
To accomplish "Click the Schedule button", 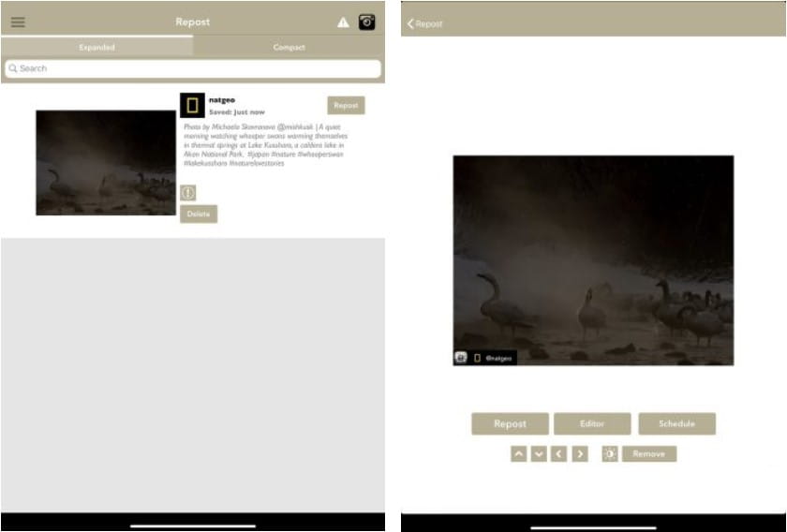I will click(676, 424).
